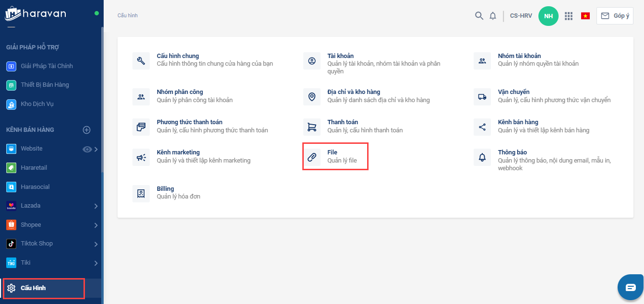Image resolution: width=644 pixels, height=304 pixels.
Task: Expand the Shopee channel arrow
Action: coord(96,225)
